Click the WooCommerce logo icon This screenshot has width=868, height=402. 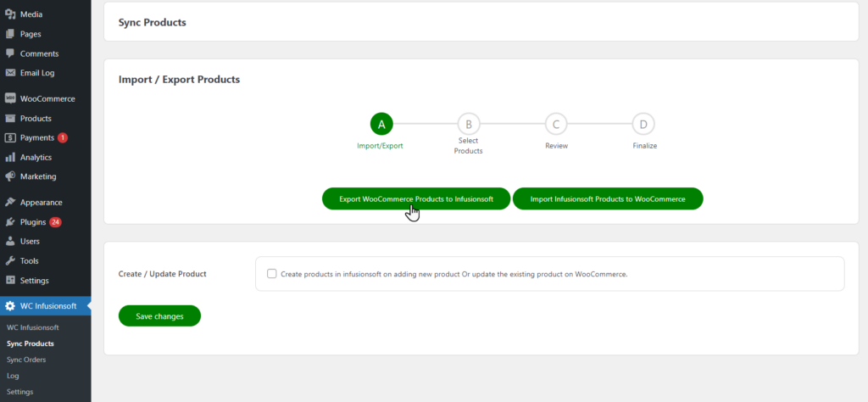point(10,98)
